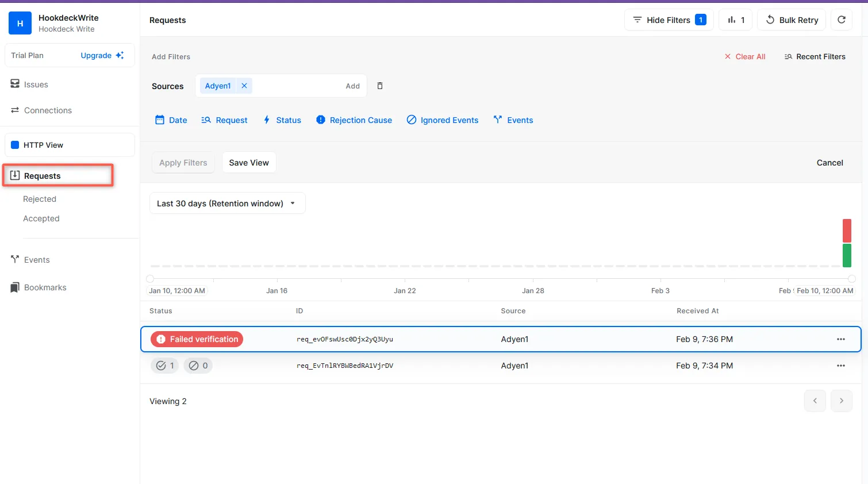Click the ID column header
This screenshot has height=484, width=868.
pos(299,311)
